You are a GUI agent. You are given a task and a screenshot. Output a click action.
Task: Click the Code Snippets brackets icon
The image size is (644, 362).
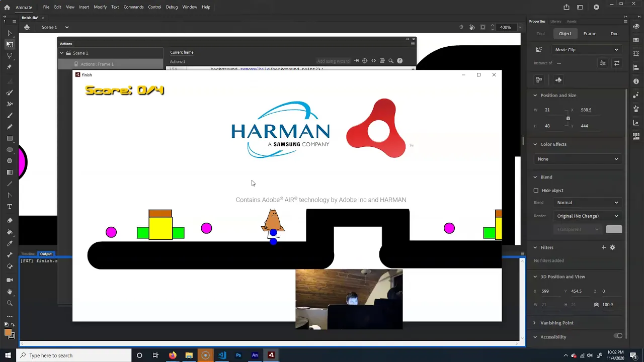point(373,61)
